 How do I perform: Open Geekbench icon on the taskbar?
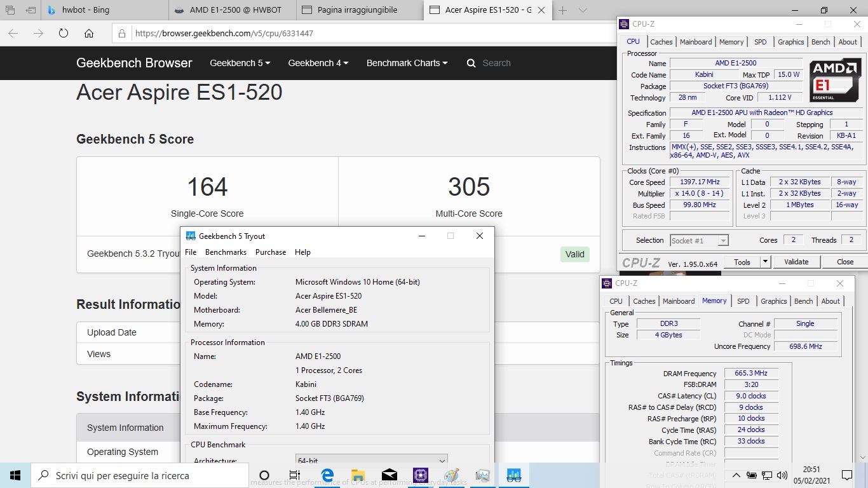(513, 475)
